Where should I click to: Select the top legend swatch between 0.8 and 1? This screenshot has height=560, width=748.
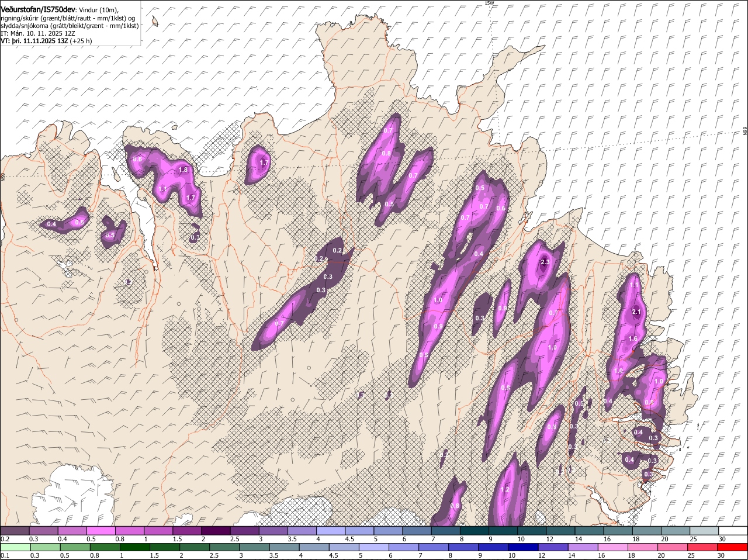click(x=130, y=530)
